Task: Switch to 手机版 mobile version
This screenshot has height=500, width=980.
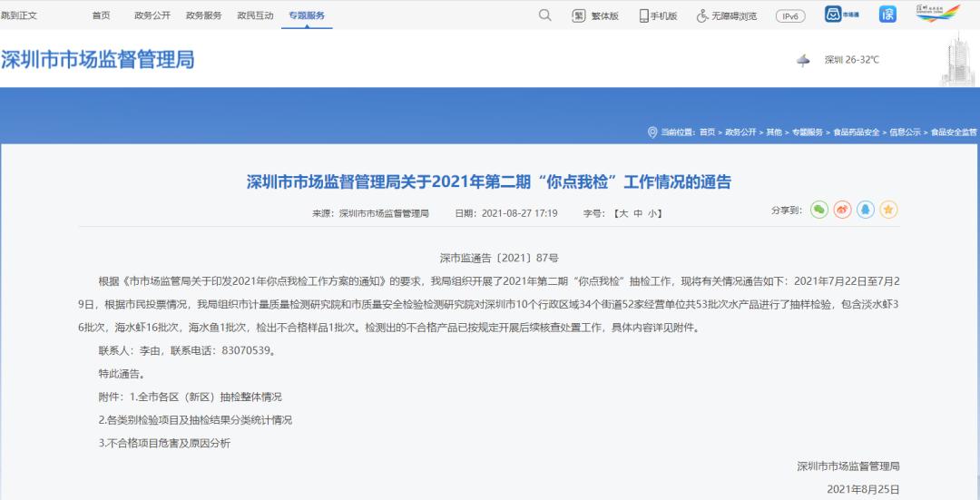Action: pos(658,15)
